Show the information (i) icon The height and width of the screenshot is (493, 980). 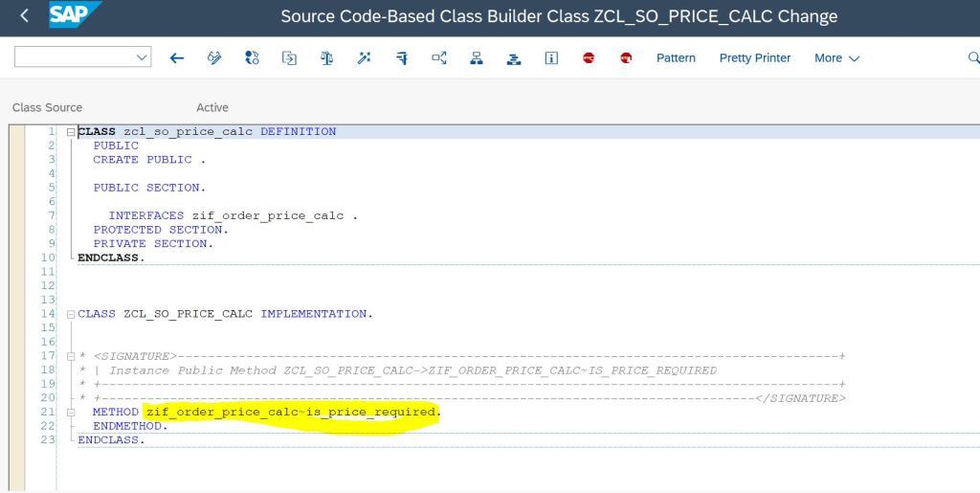click(x=551, y=58)
